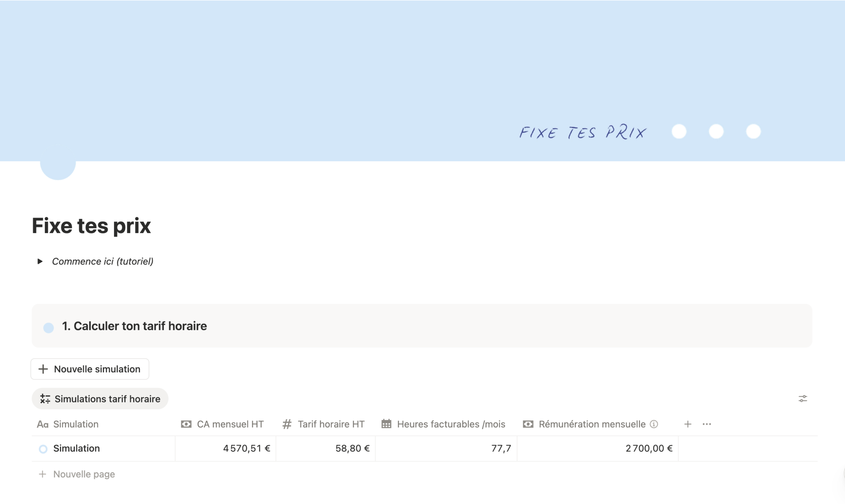Click the Simulation column header
The width and height of the screenshot is (845, 504).
(x=103, y=424)
